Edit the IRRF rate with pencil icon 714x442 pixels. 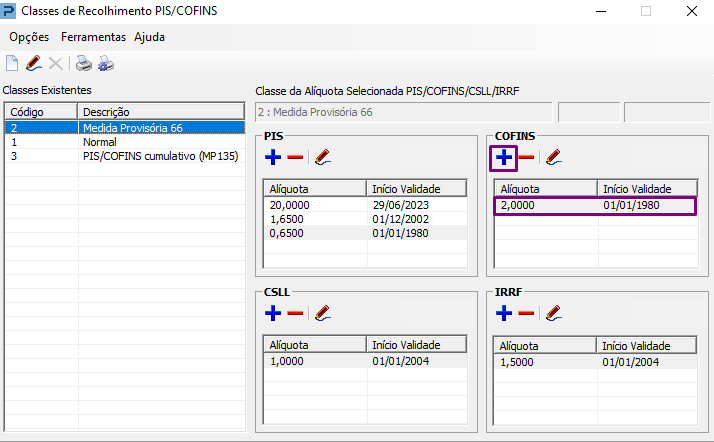pos(553,313)
